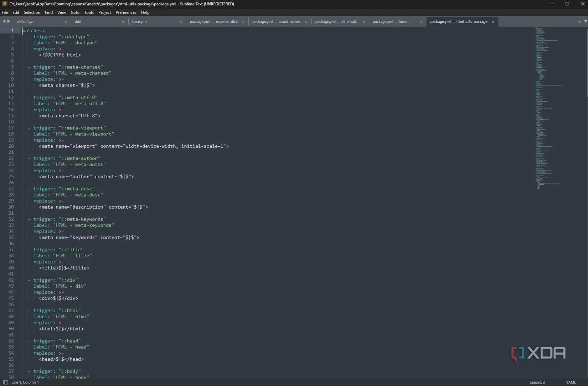This screenshot has height=386, width=588.
Task: Click the Line 1, Column 1 status indicator
Action: [24, 382]
